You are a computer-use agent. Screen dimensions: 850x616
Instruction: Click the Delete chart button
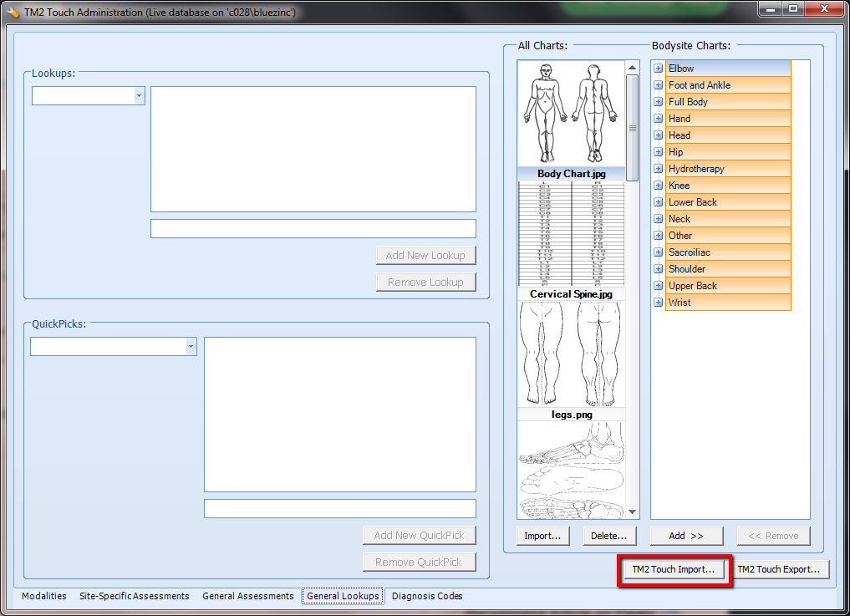[608, 536]
